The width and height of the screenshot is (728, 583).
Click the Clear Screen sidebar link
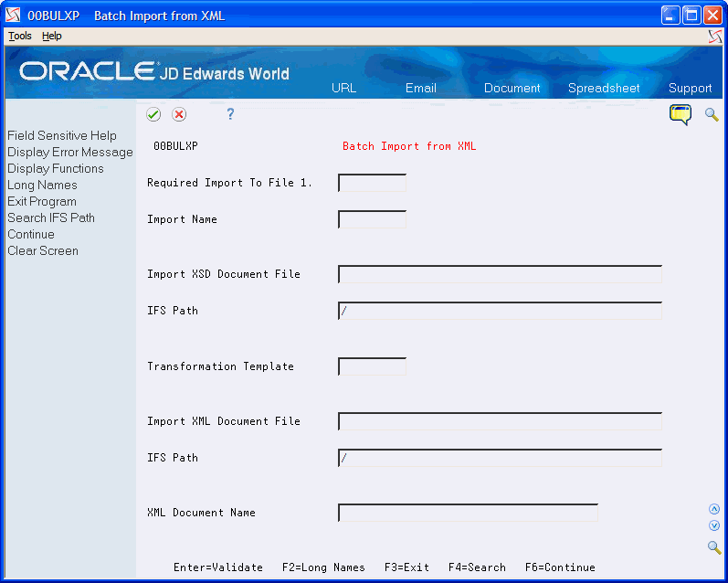43,250
